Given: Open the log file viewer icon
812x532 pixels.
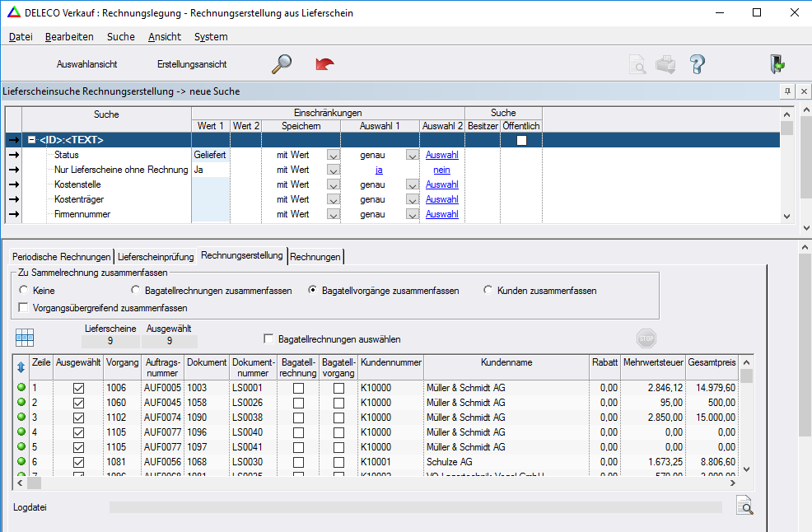Looking at the screenshot, I should [x=744, y=506].
